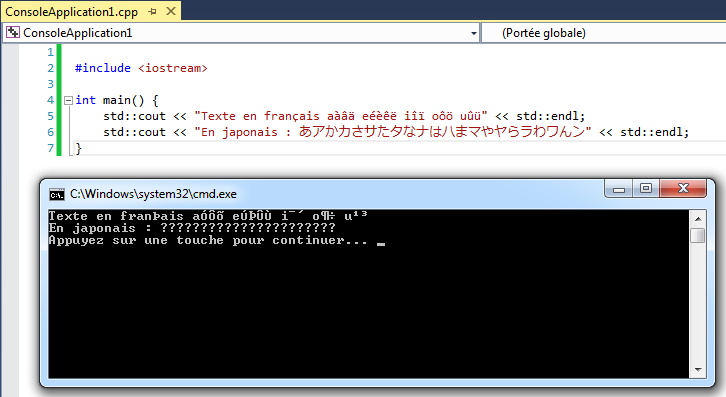Click the project icon beside ConsoleApplication1
Image resolution: width=726 pixels, height=397 pixels.
click(x=13, y=32)
